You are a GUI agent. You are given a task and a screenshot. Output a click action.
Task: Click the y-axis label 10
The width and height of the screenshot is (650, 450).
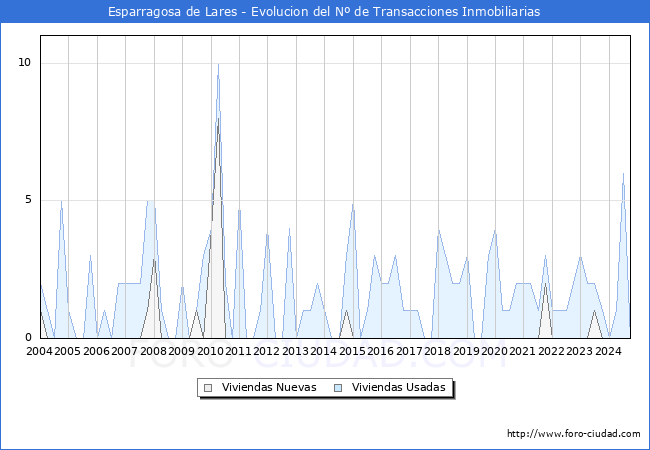[24, 63]
